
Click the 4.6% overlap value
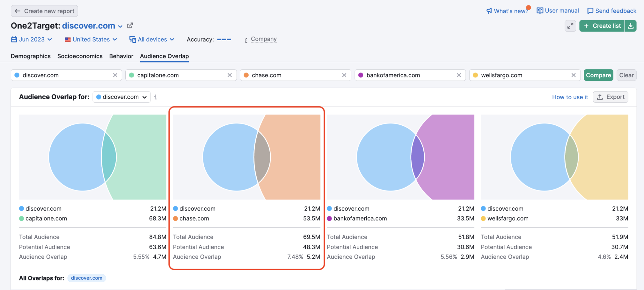(x=604, y=257)
